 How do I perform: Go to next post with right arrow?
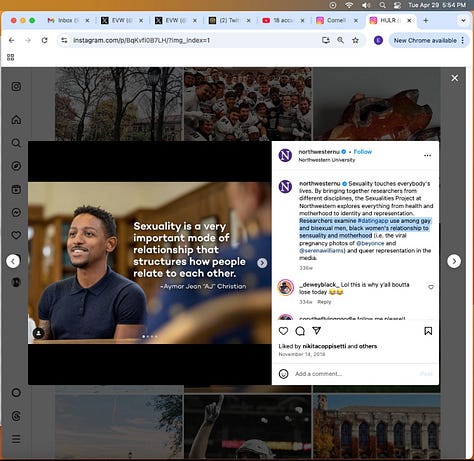(x=454, y=261)
